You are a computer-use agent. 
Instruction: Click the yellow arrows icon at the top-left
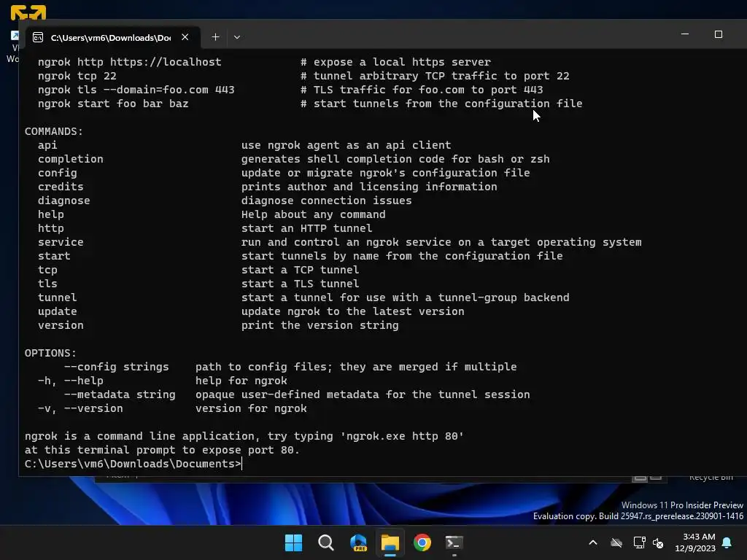coord(28,12)
